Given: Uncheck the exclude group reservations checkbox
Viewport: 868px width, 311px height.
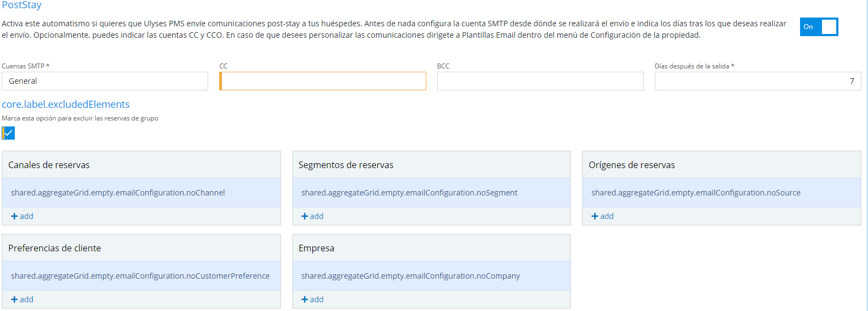Looking at the screenshot, I should pos(9,133).
